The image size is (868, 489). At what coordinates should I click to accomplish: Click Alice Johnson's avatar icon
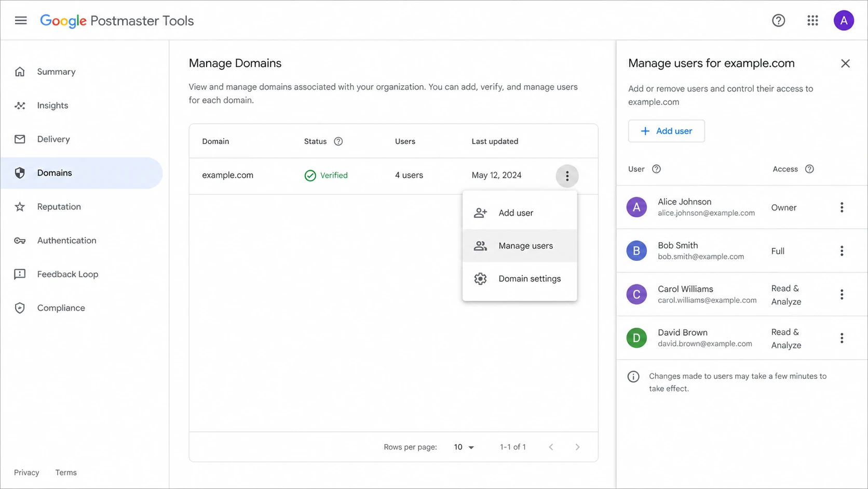[x=636, y=207]
